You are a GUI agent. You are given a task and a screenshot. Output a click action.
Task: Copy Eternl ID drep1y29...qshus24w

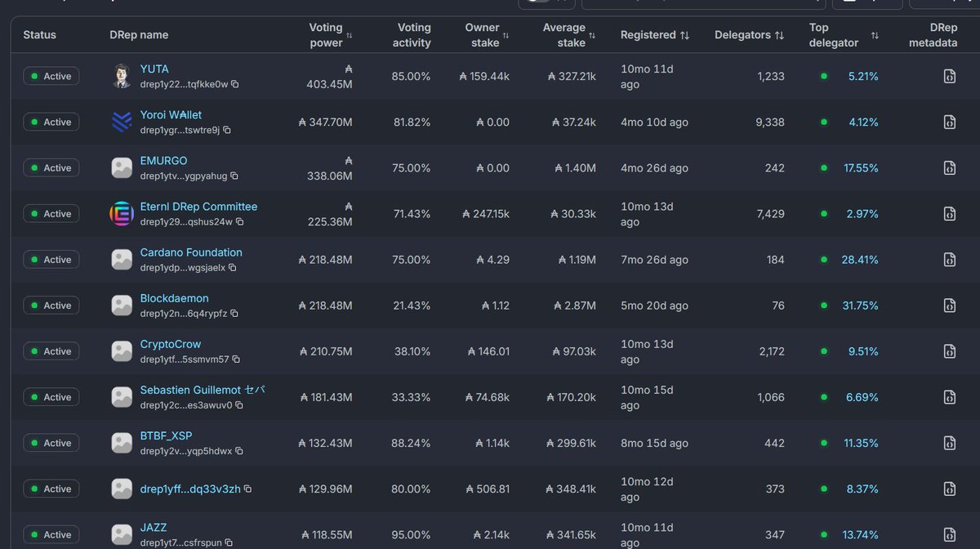[x=239, y=221]
